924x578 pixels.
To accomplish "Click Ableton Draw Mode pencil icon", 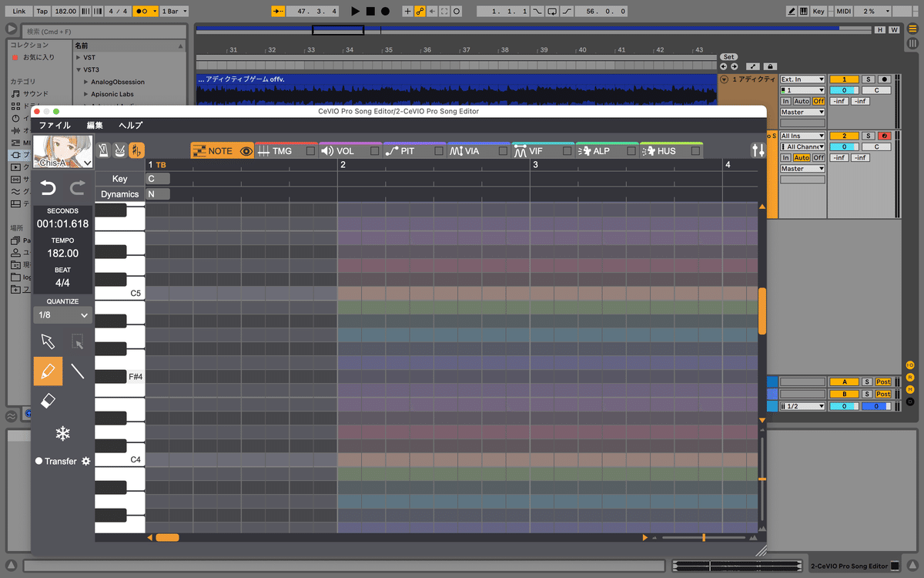I will tap(791, 12).
